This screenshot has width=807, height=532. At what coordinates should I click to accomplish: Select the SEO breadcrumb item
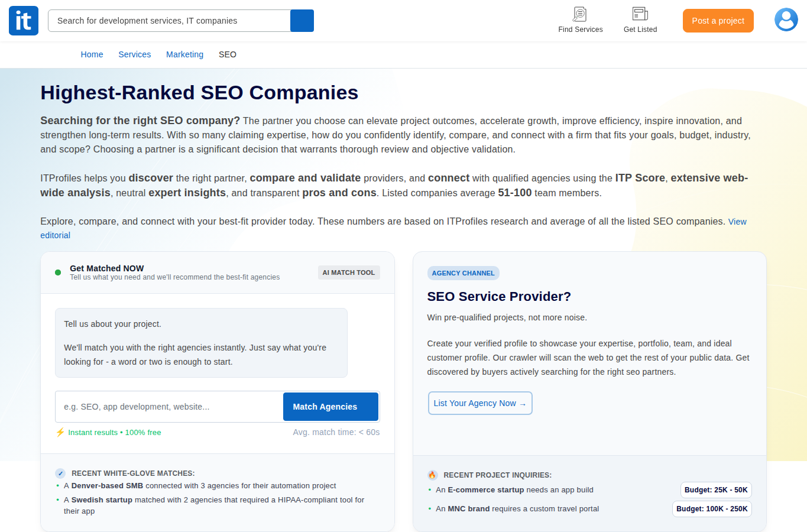pyautogui.click(x=228, y=54)
